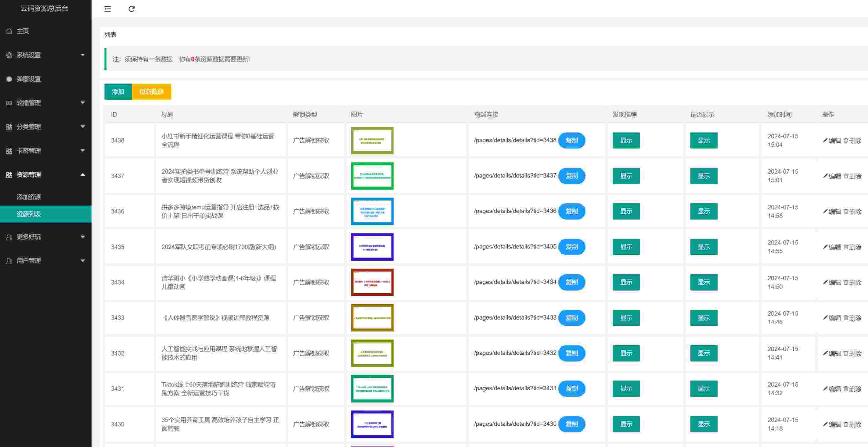This screenshot has width=868, height=447.
Task: Click the gear icon beside 系统设置
Action: click(x=9, y=55)
